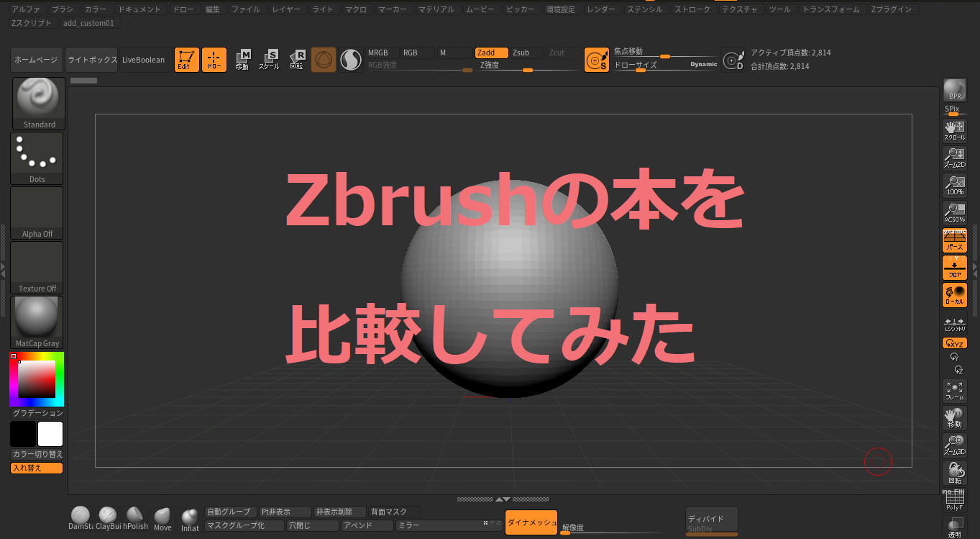Toggle パース perspective button

(x=955, y=240)
